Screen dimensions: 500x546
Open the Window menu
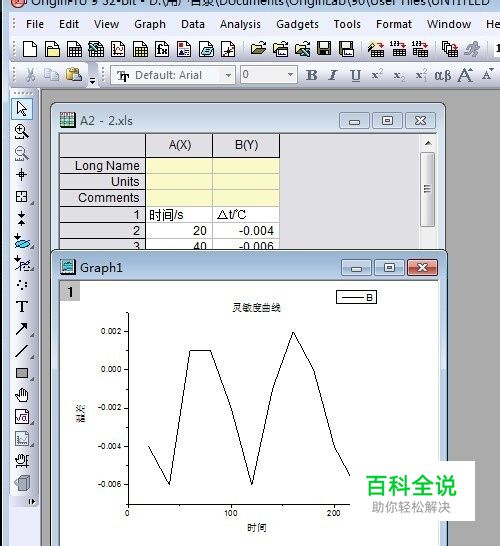coord(449,24)
